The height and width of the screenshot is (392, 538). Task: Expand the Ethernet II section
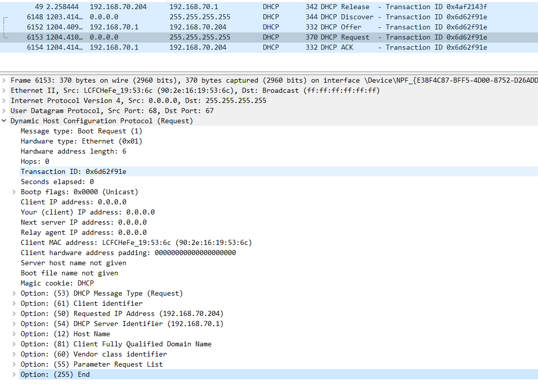pyautogui.click(x=5, y=91)
